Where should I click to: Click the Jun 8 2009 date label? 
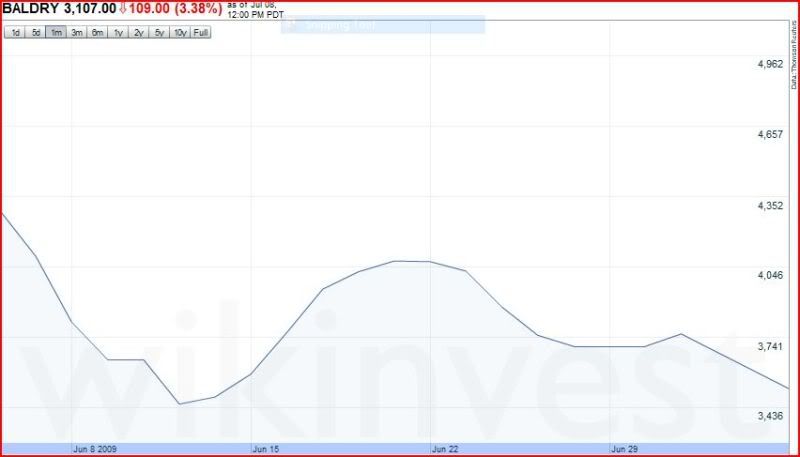pyautogui.click(x=95, y=449)
